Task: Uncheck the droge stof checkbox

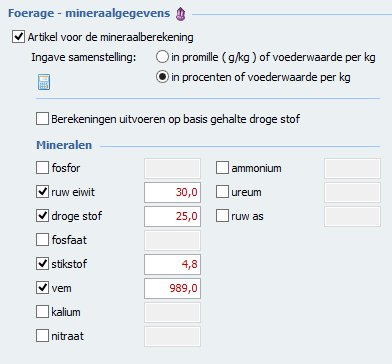Action: tap(42, 216)
